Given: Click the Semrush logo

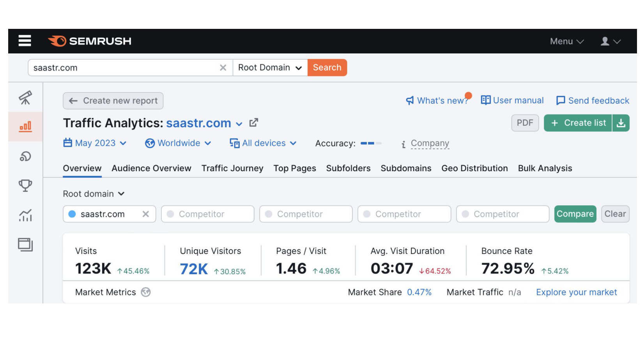Looking at the screenshot, I should click(90, 41).
